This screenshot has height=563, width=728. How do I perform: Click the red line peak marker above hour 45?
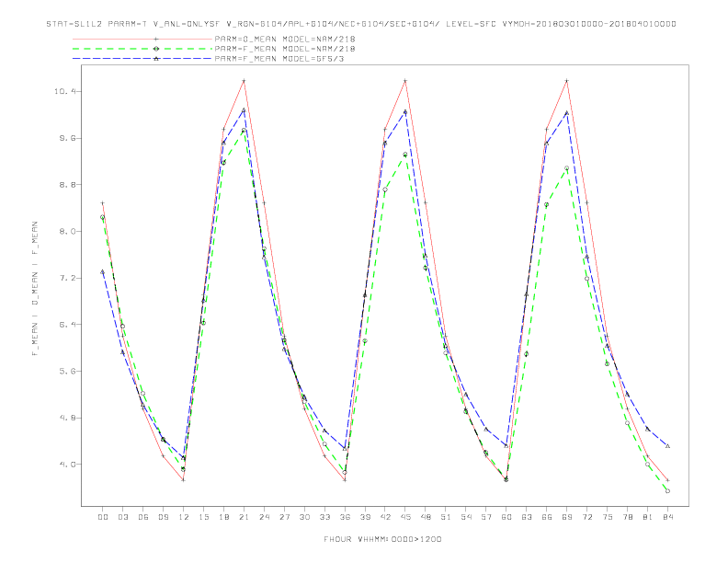click(x=405, y=81)
